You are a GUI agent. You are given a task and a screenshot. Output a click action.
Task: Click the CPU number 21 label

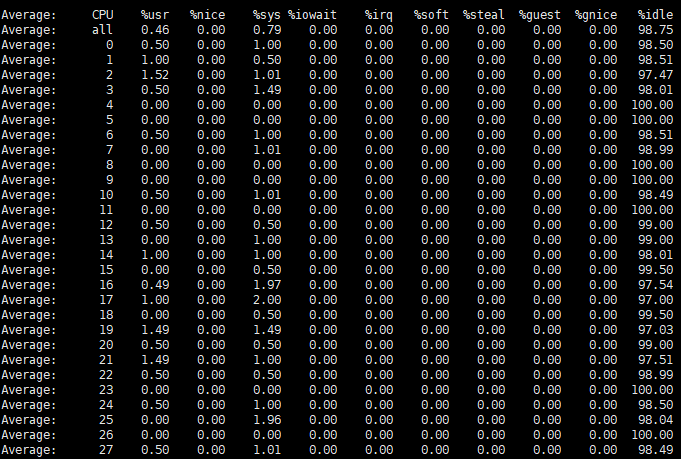(x=106, y=360)
